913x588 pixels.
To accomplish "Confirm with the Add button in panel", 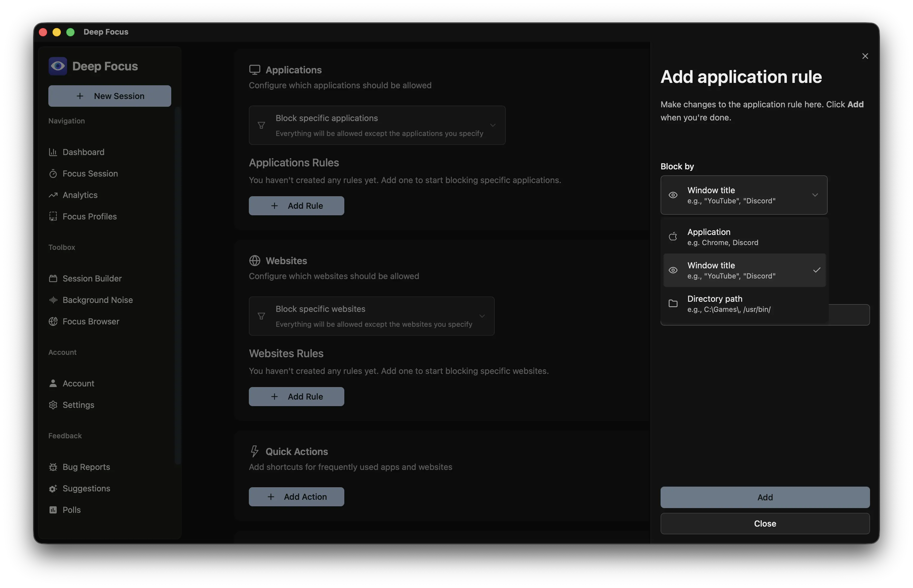I will (765, 497).
